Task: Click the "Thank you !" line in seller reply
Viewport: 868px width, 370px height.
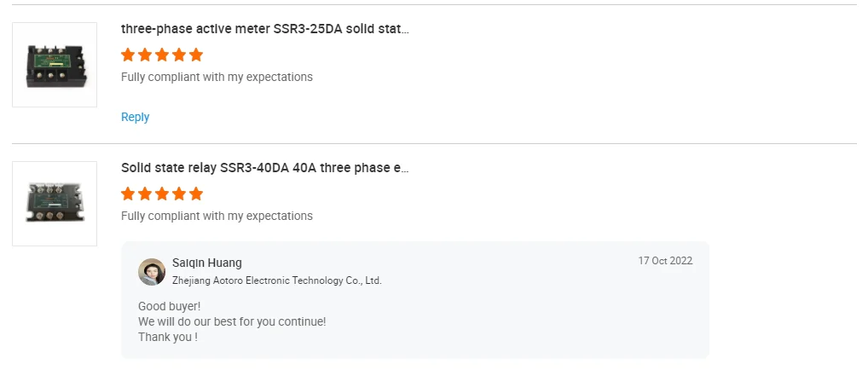Action: point(168,337)
